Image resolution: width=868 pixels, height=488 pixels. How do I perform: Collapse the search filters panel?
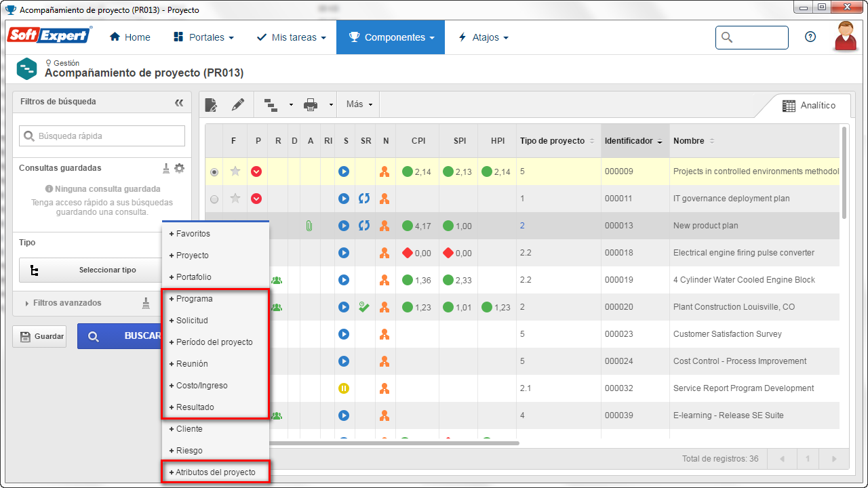(x=179, y=102)
